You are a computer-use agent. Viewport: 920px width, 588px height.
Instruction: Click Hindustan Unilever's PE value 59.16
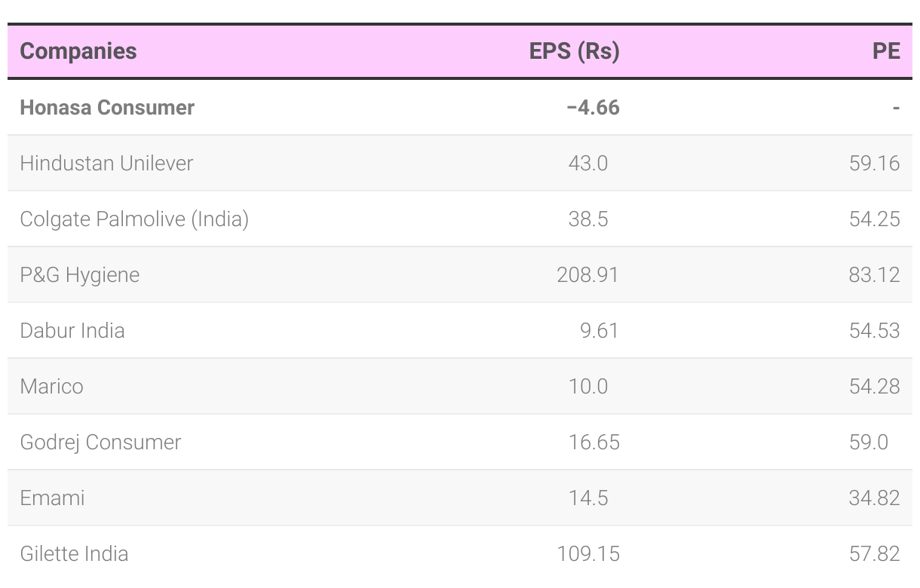coord(874,164)
